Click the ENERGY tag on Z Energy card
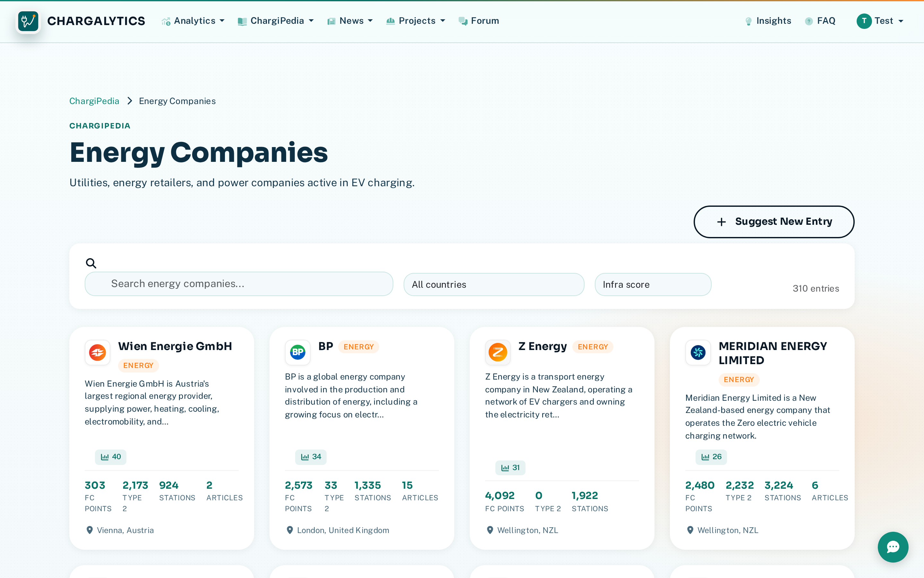 coord(593,347)
